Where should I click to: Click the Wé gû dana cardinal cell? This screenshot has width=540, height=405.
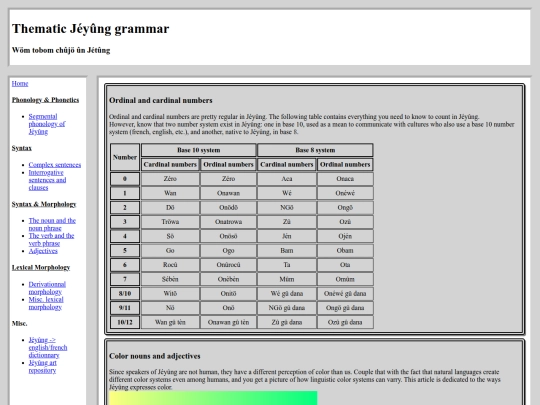click(x=287, y=293)
